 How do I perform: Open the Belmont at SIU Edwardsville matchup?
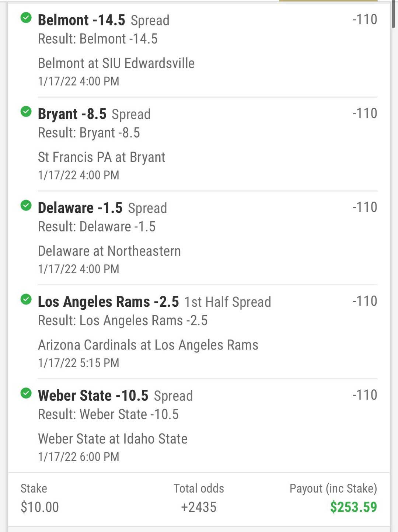(116, 63)
